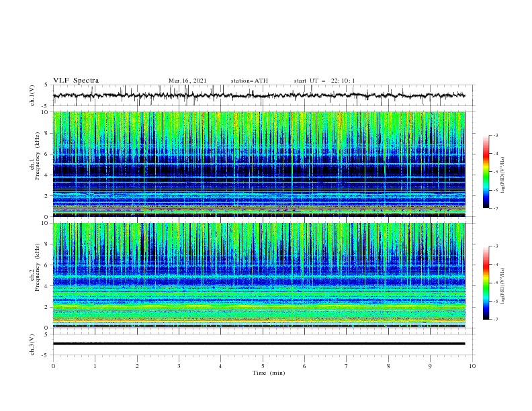
Task: Click the ch.3 black waveform band
Action: point(259,344)
